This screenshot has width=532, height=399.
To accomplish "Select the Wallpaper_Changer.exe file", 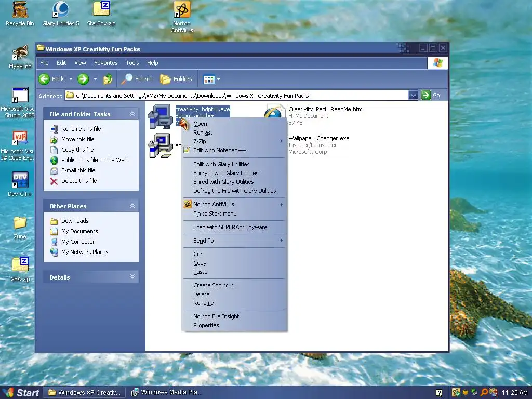I will pos(318,138).
